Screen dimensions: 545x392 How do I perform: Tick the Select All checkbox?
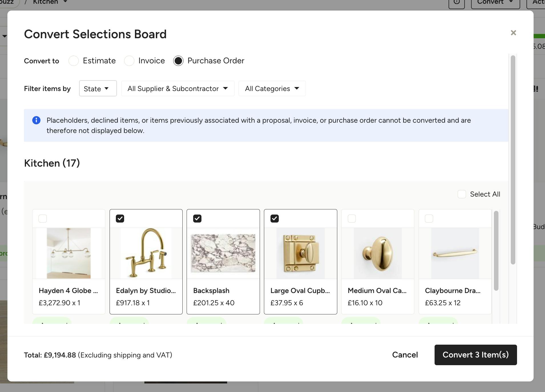coord(462,194)
